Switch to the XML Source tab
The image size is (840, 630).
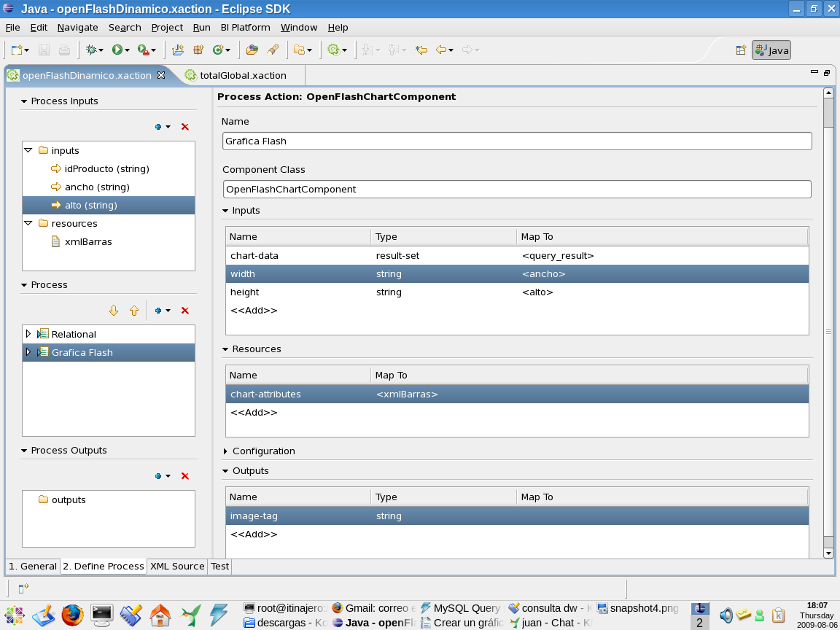pos(177,566)
